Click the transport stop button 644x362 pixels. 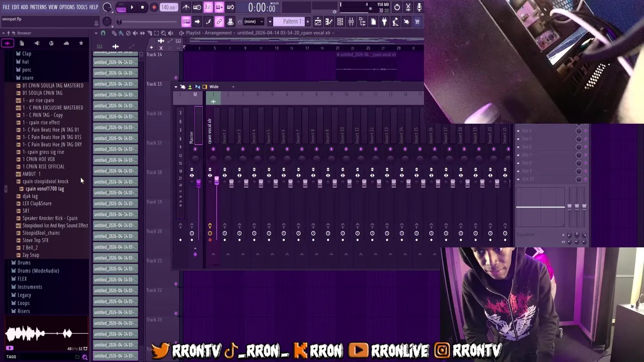point(143,7)
